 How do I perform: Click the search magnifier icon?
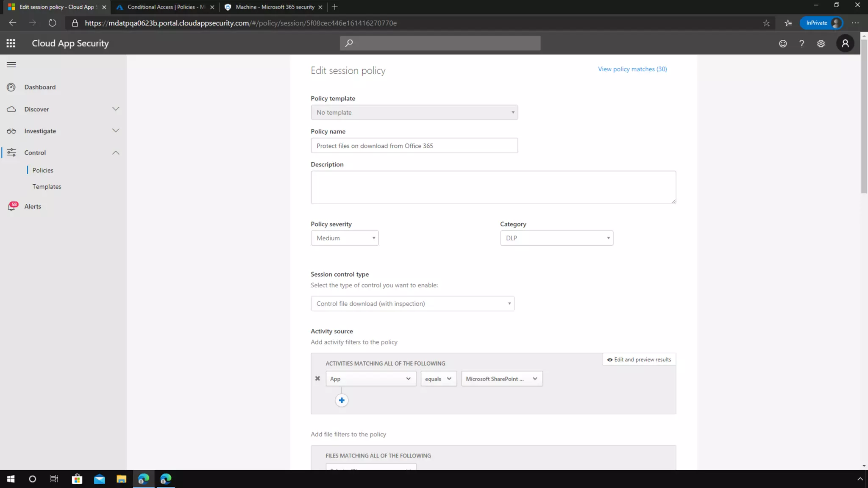coord(349,43)
